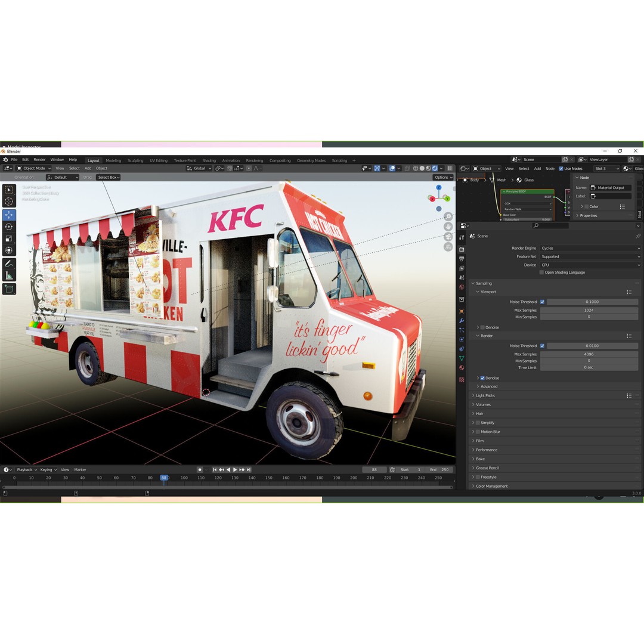Open the Scene properties tab icon

462,278
